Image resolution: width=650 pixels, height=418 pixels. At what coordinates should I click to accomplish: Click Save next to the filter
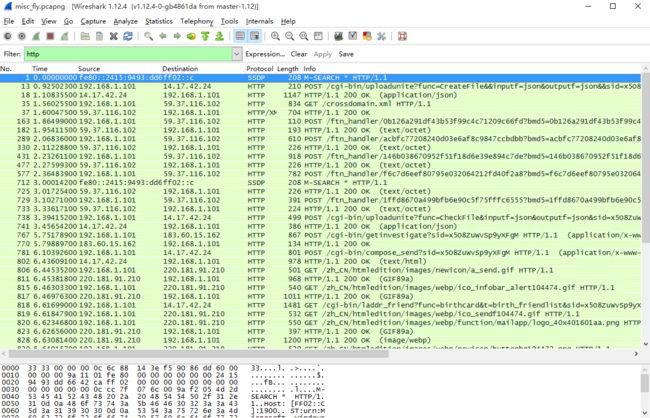click(x=346, y=54)
